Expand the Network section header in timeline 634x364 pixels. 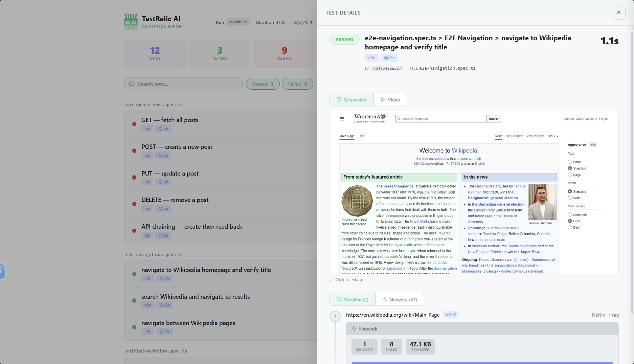click(x=482, y=328)
